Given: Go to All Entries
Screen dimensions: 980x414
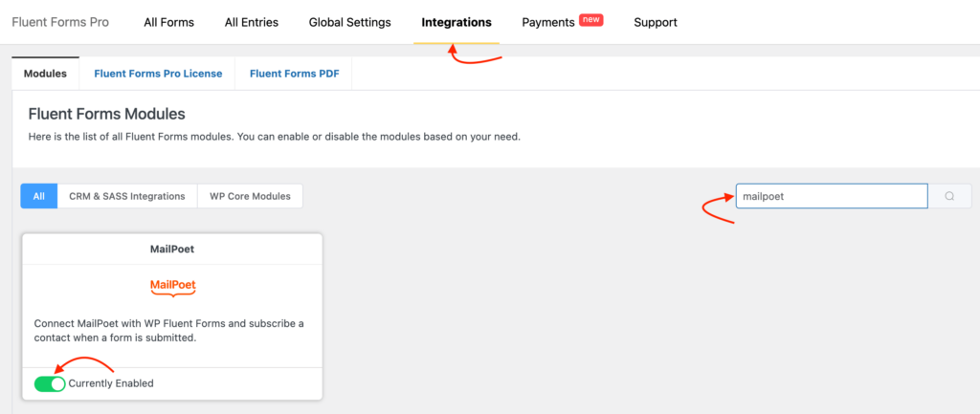Looking at the screenshot, I should (252, 23).
